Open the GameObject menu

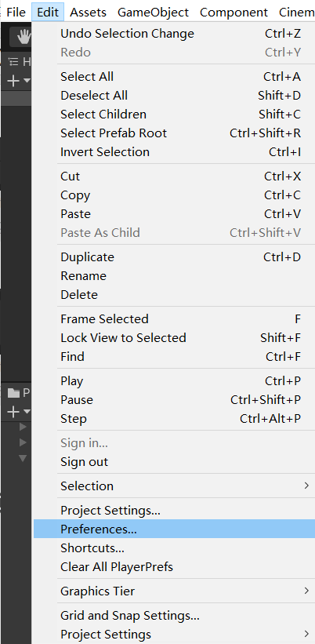coord(153,12)
